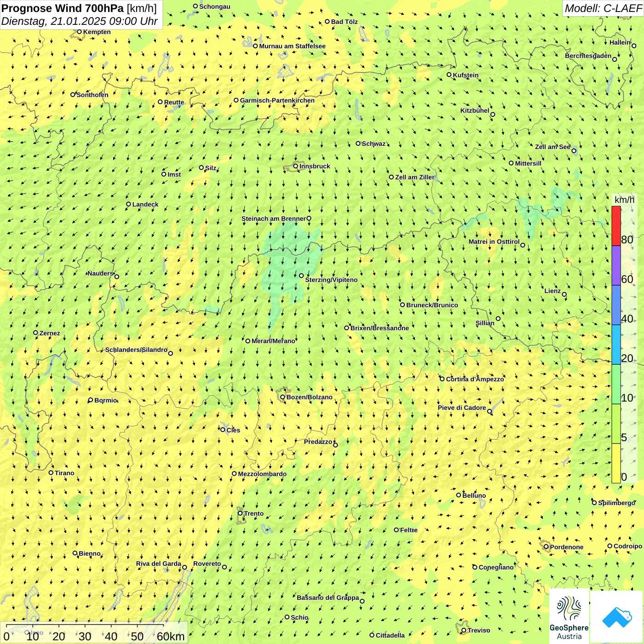Image resolution: width=644 pixels, height=644 pixels.
Task: Click the Hallein label
Action: click(x=620, y=42)
